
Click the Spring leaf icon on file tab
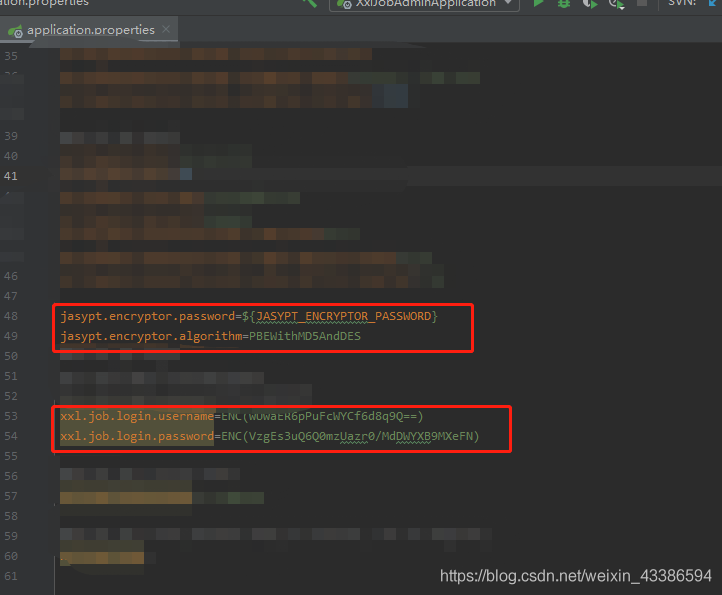click(15, 30)
